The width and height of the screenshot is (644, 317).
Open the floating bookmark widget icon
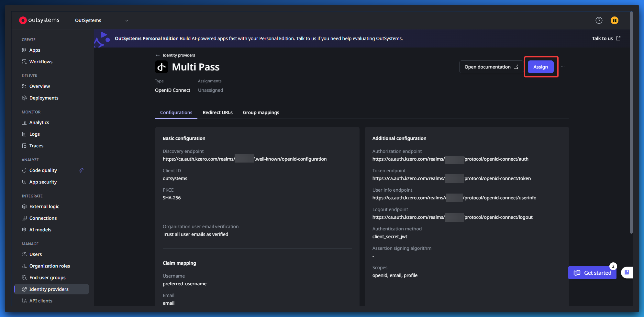[627, 272]
